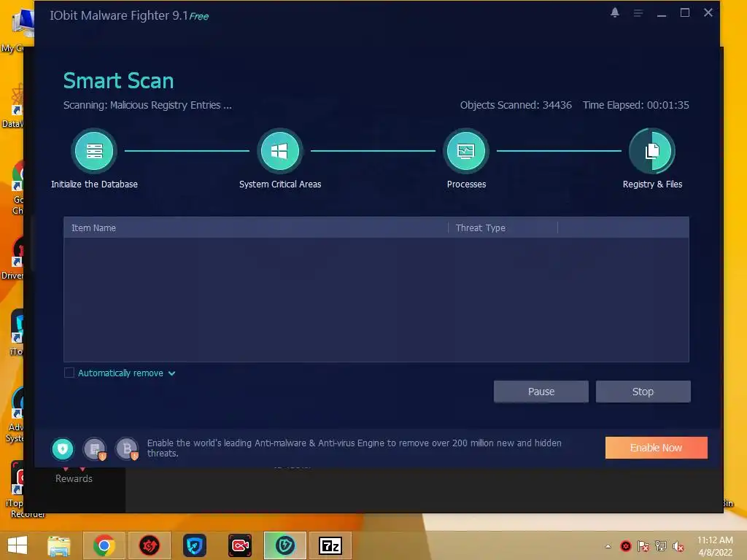Click the Time Elapsed: 00:01:35 text
The height and width of the screenshot is (560, 747).
click(635, 105)
